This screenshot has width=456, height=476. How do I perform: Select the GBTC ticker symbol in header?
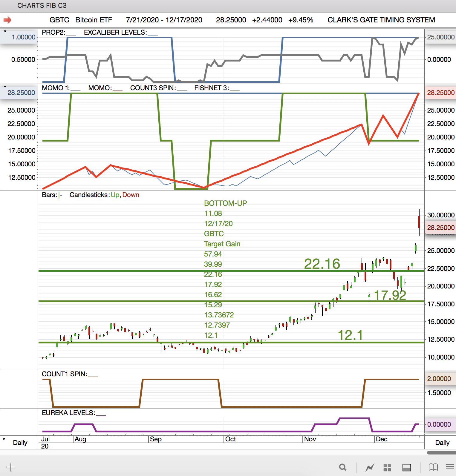click(x=59, y=20)
